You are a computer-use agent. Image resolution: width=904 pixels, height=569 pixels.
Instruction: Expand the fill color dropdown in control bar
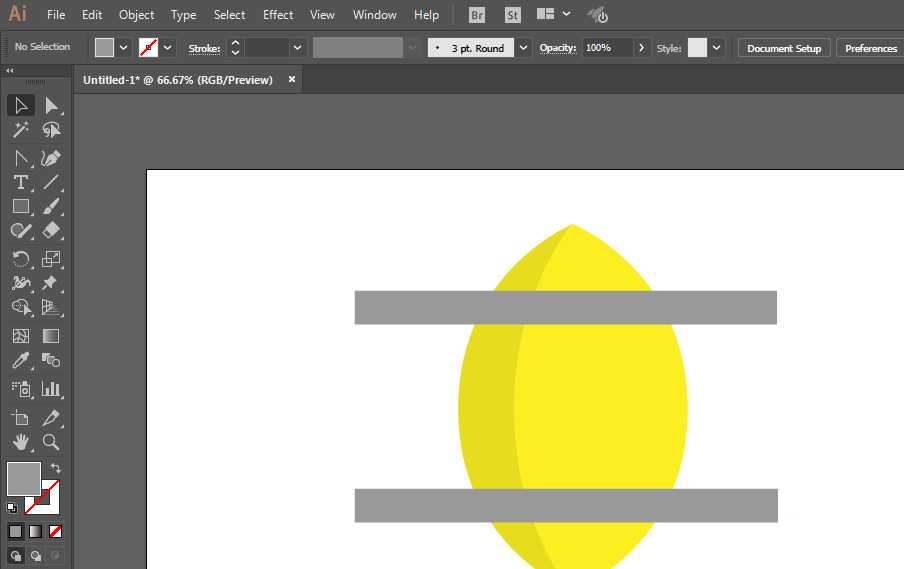click(124, 48)
